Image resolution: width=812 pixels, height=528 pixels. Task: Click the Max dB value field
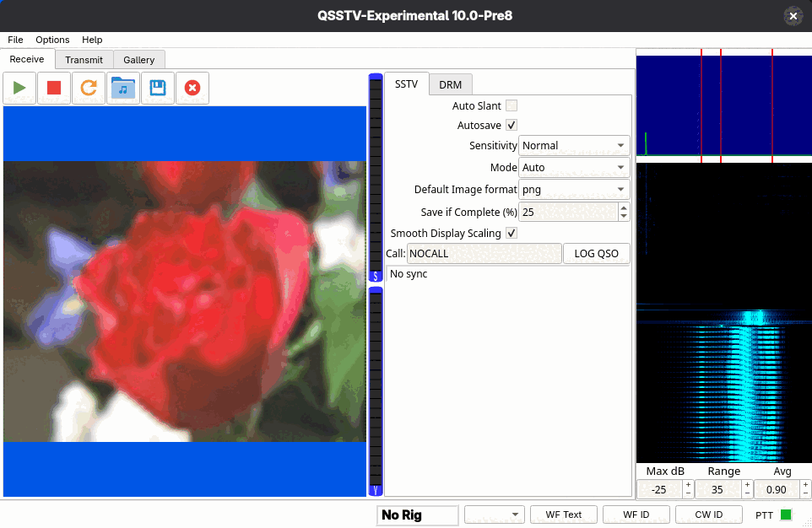tap(659, 489)
